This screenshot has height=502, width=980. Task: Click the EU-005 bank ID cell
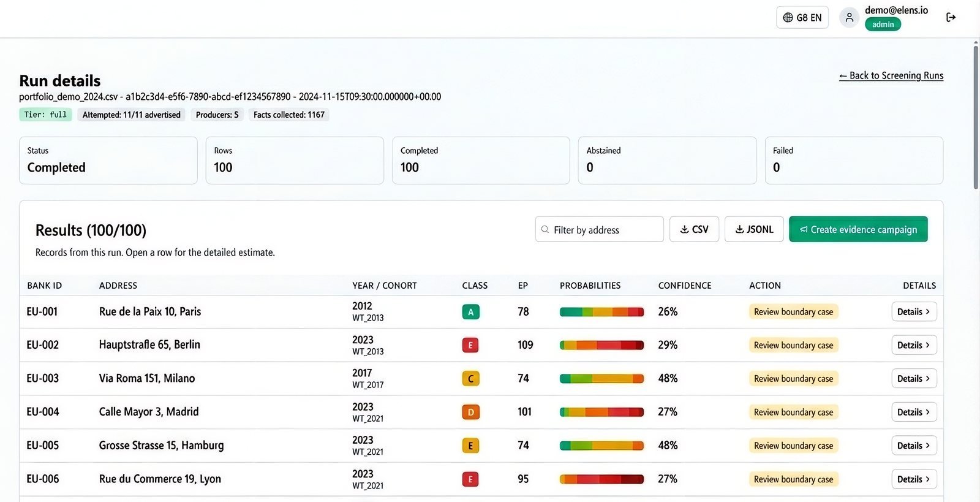43,446
